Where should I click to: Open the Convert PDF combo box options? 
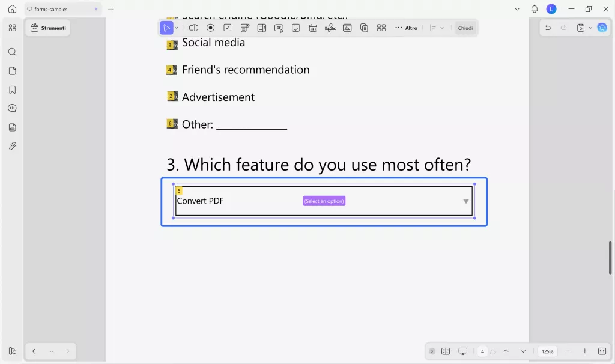click(x=466, y=201)
